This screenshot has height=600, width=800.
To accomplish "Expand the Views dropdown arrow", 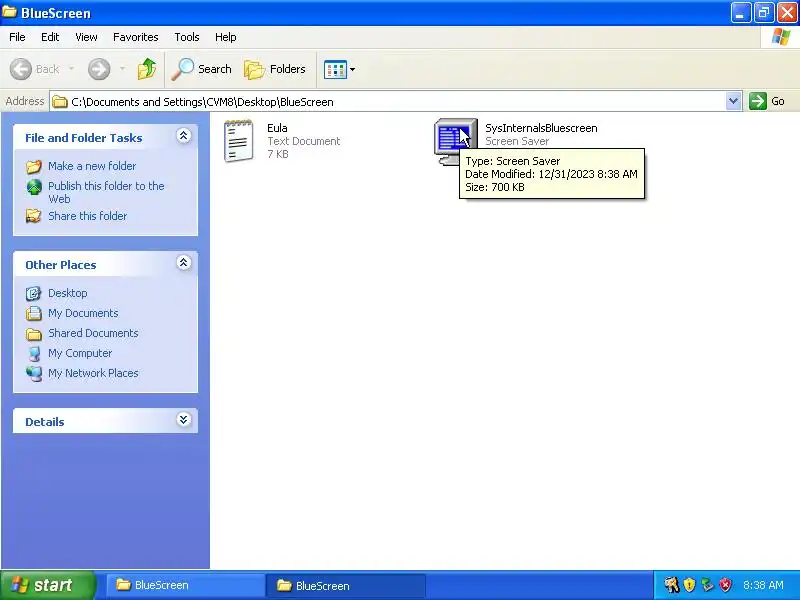I will (353, 69).
